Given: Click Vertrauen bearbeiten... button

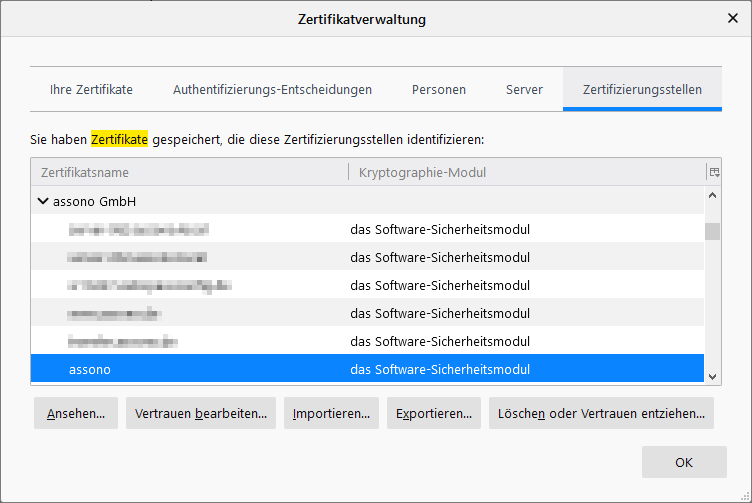Looking at the screenshot, I should pyautogui.click(x=201, y=413).
